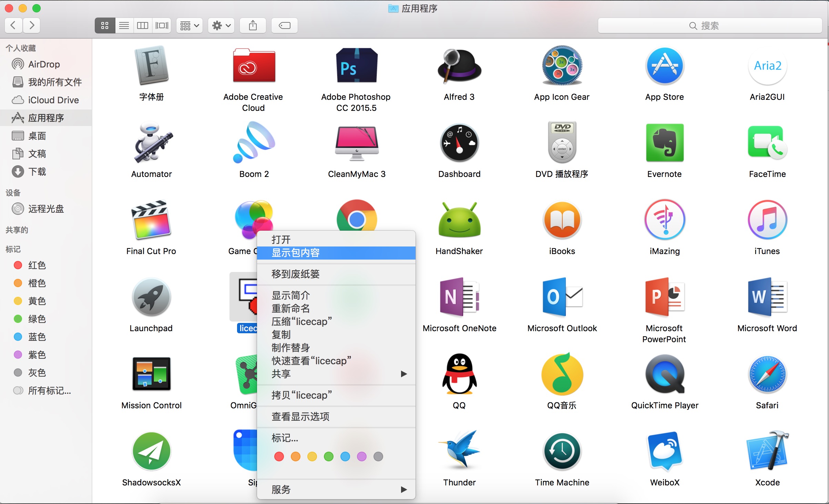This screenshot has width=829, height=504.
Task: Click 重新命名 in context menu
Action: tap(290, 308)
